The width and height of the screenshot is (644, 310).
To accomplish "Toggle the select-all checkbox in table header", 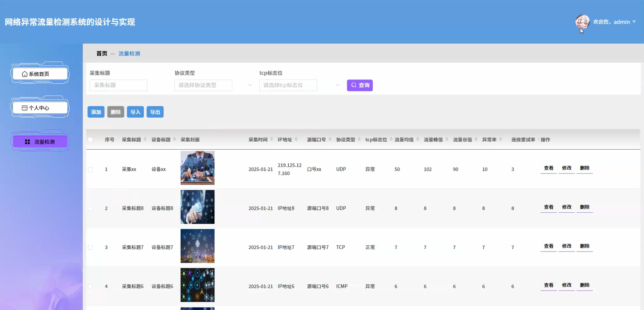I will point(90,139).
